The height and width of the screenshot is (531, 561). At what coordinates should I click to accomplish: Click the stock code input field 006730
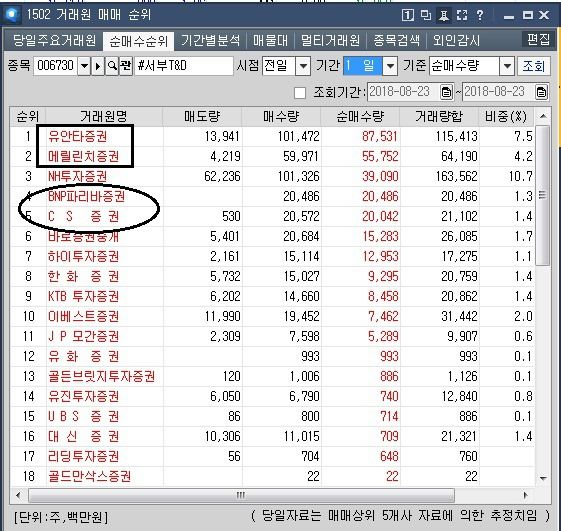point(56,66)
